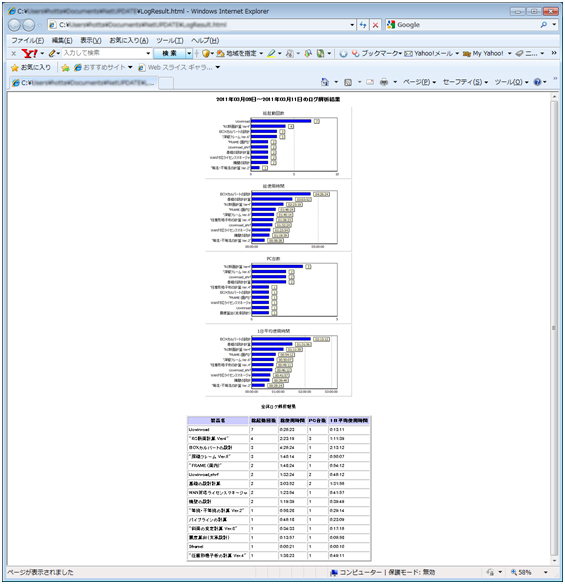This screenshot has height=584, width=565.
Task: Open ブックマーク on Yahoo toolbar
Action: pyautogui.click(x=376, y=54)
